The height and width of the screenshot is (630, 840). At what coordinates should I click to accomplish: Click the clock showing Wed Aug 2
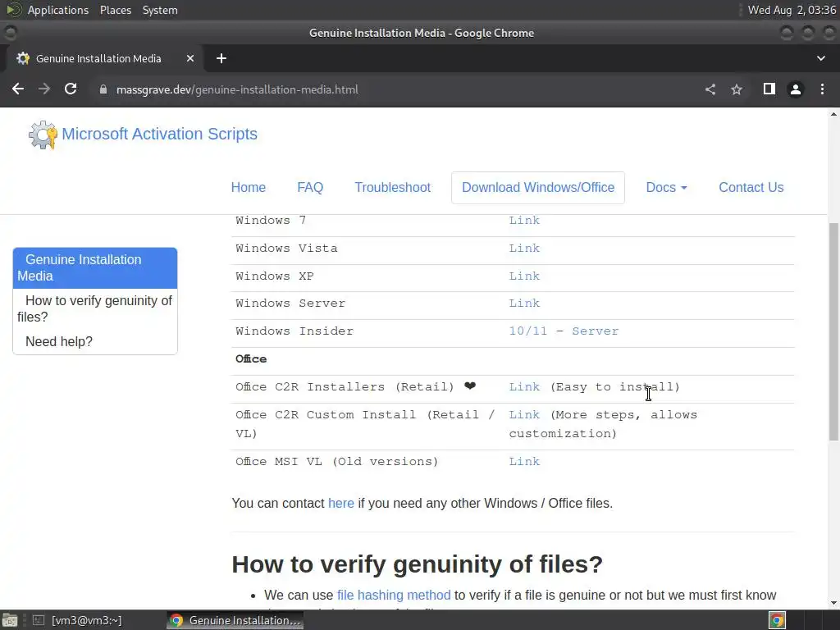click(x=792, y=10)
